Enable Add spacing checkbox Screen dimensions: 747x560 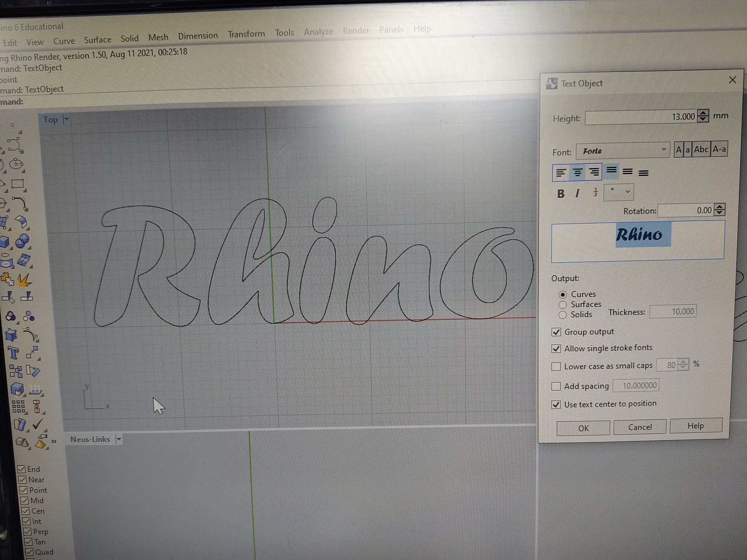pyautogui.click(x=556, y=386)
